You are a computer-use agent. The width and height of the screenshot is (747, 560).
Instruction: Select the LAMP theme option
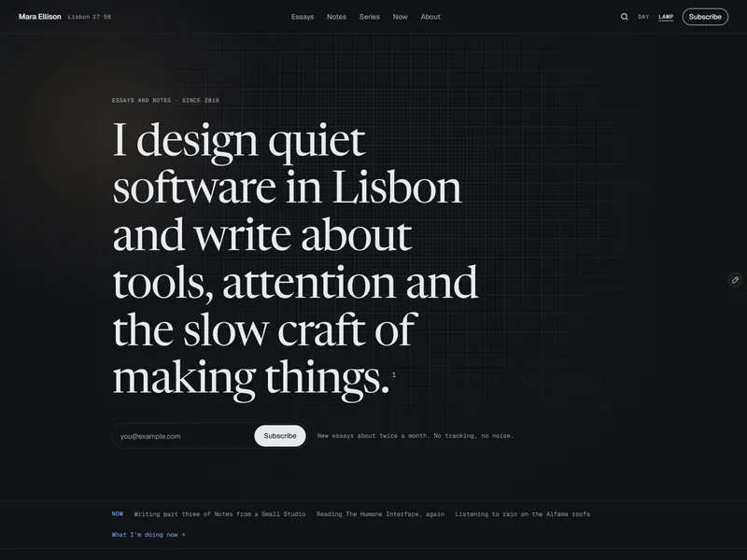[666, 17]
